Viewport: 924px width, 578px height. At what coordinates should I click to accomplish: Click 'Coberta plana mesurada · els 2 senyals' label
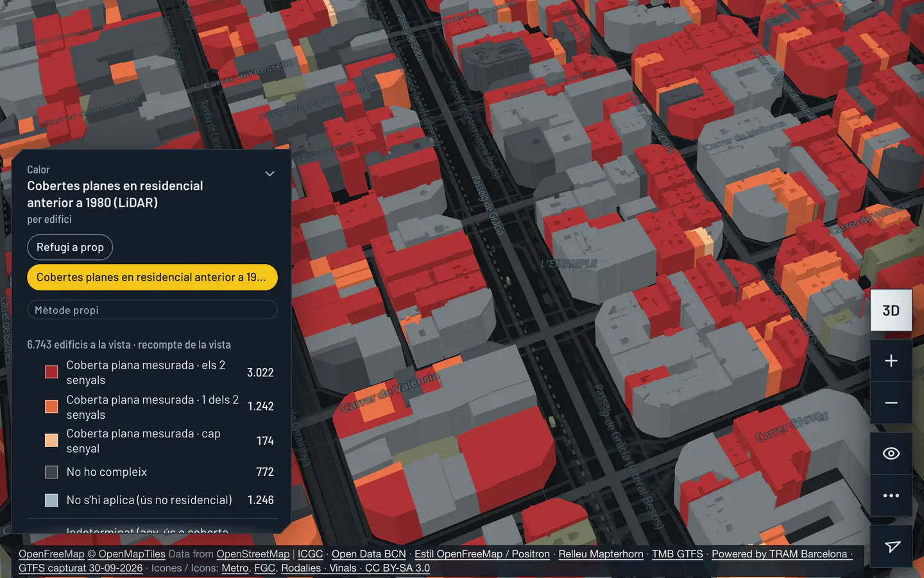[x=146, y=372]
